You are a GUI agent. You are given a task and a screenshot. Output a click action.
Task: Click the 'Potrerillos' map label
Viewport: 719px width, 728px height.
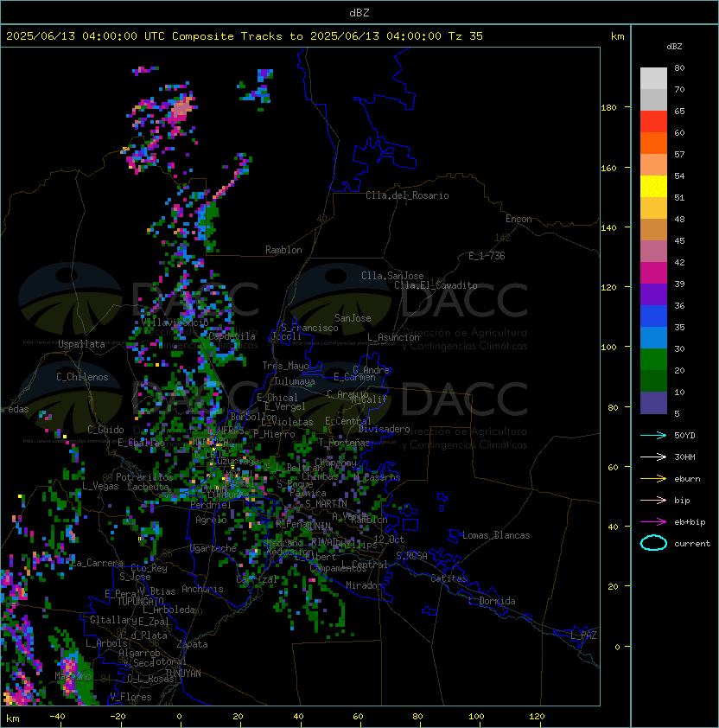click(x=144, y=477)
